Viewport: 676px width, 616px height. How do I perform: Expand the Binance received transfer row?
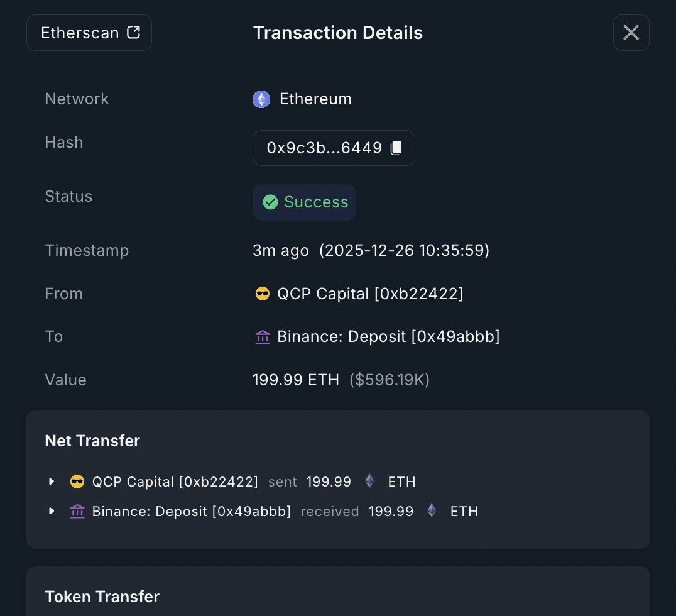(52, 511)
